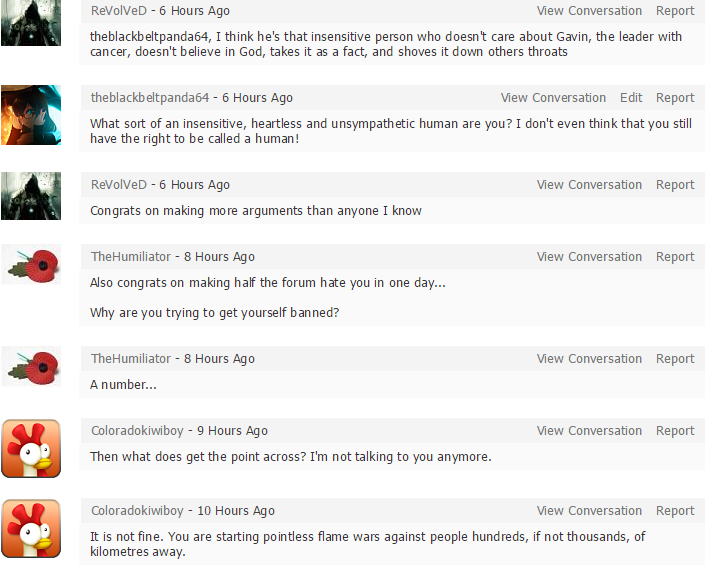Open ReVolVeD's hooded figure avatar in first post
Screen dimensions: 716x582
click(31, 23)
